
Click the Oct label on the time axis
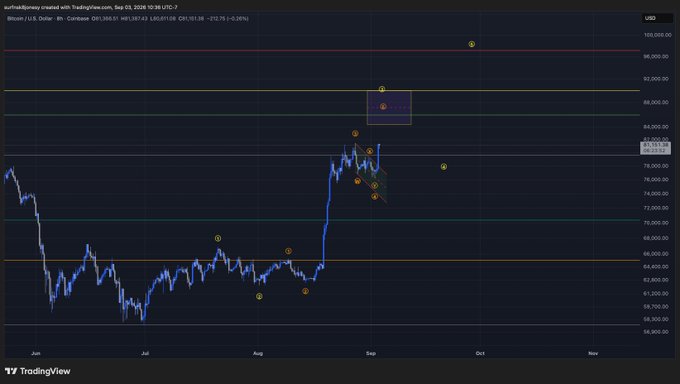480,353
